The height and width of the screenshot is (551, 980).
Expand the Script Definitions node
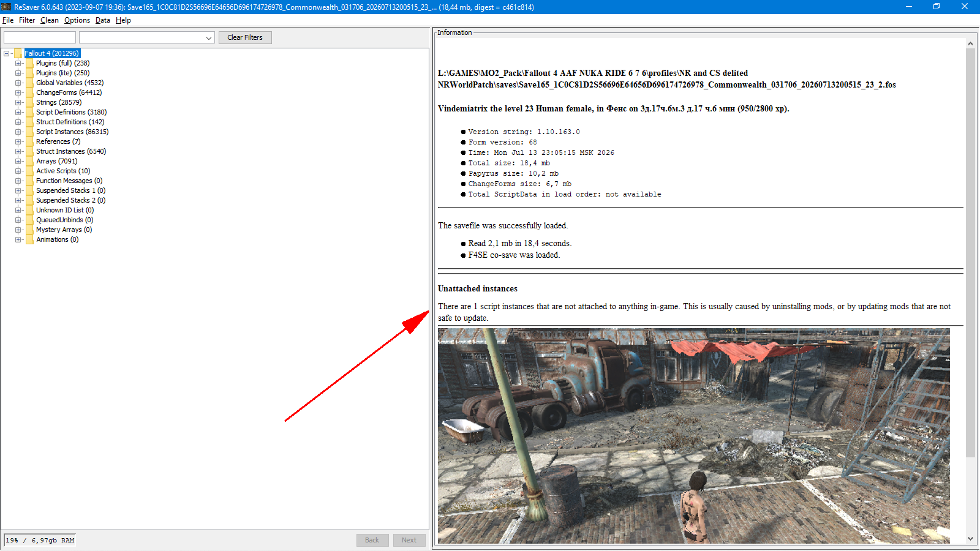[18, 112]
